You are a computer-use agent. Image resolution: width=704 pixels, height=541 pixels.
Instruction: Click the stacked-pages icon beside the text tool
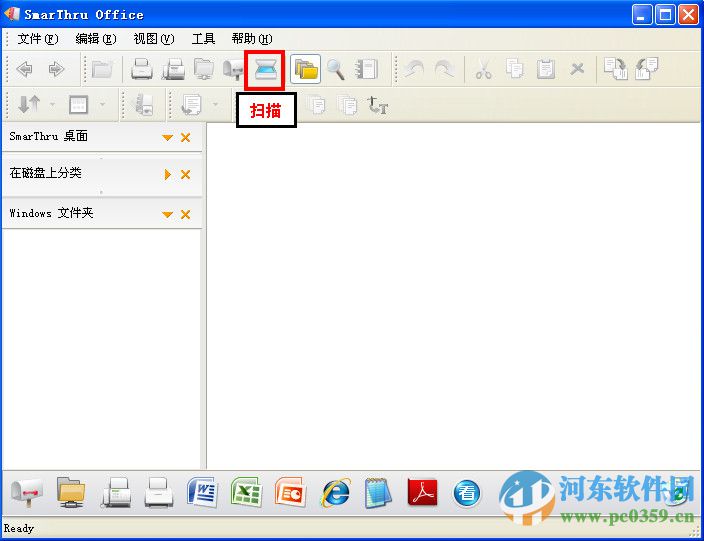(348, 106)
